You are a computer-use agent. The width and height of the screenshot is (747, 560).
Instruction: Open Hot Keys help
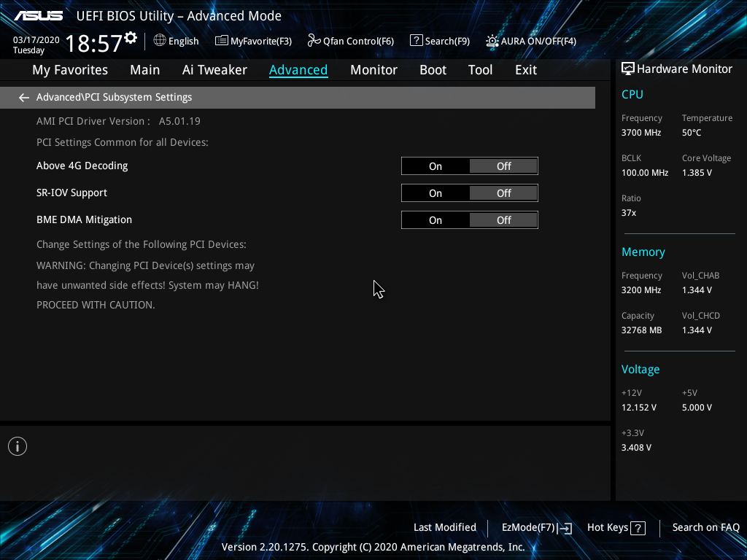pos(616,528)
